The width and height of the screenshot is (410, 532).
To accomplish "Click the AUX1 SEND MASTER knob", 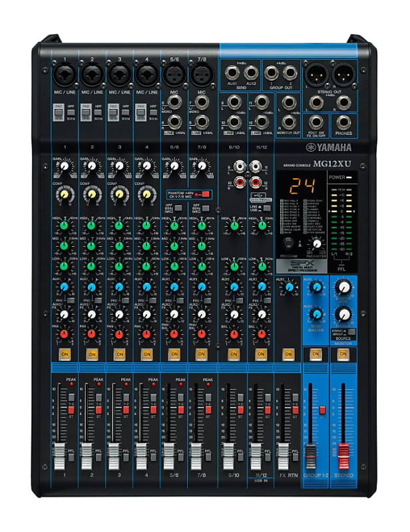I will (x=317, y=287).
